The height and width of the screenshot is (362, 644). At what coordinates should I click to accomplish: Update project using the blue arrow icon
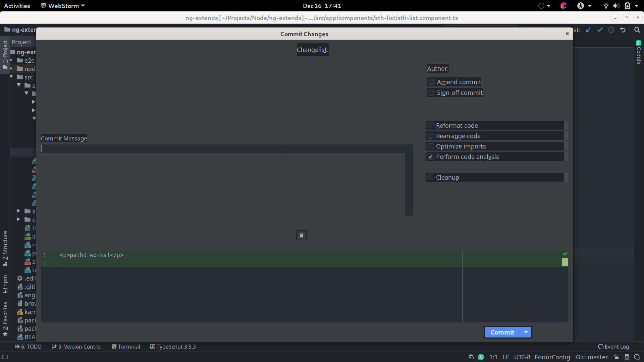click(588, 30)
